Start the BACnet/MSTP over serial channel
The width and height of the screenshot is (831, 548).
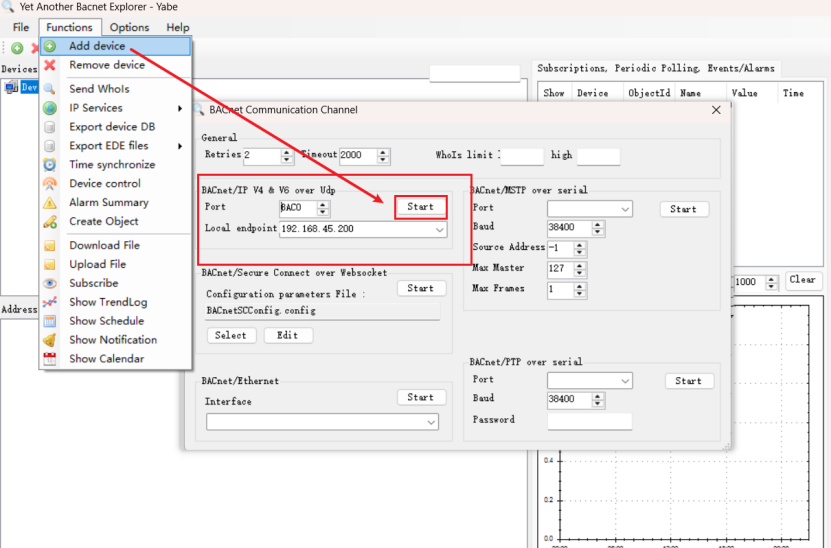click(x=683, y=209)
